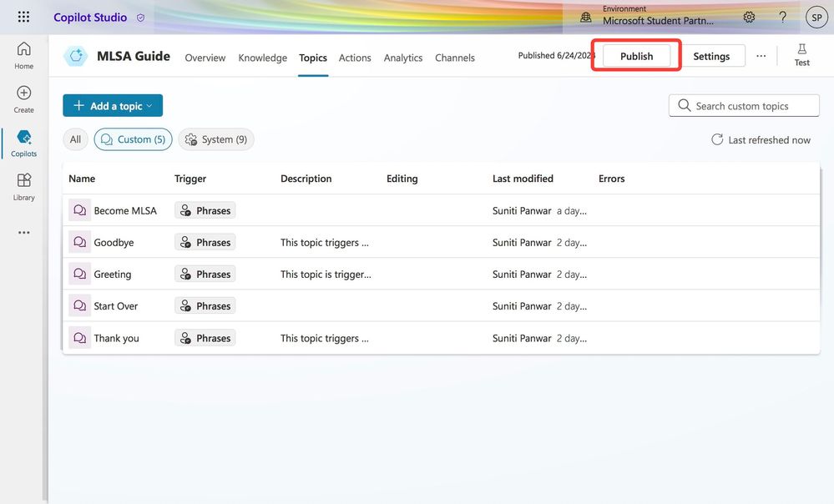Open settings gear in the top bar

click(x=749, y=17)
